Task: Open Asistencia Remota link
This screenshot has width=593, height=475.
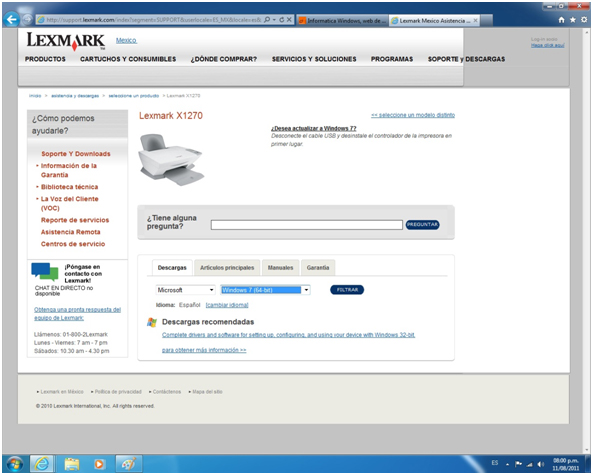Action: point(70,232)
